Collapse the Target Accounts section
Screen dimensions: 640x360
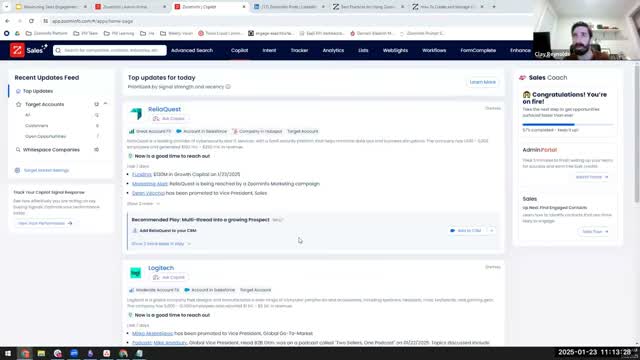105,104
